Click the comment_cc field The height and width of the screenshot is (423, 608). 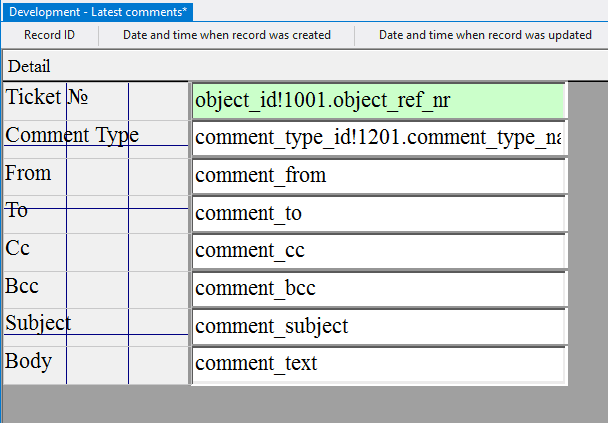click(x=378, y=250)
